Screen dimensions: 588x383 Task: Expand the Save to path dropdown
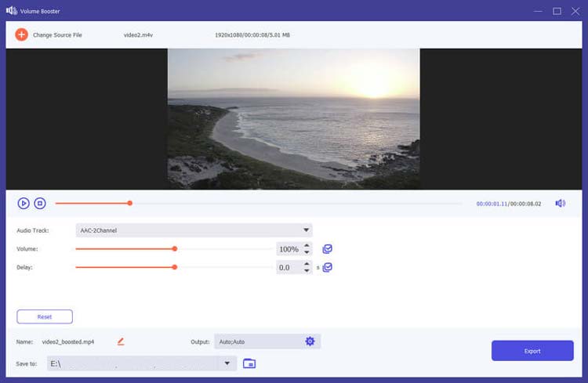click(x=227, y=363)
